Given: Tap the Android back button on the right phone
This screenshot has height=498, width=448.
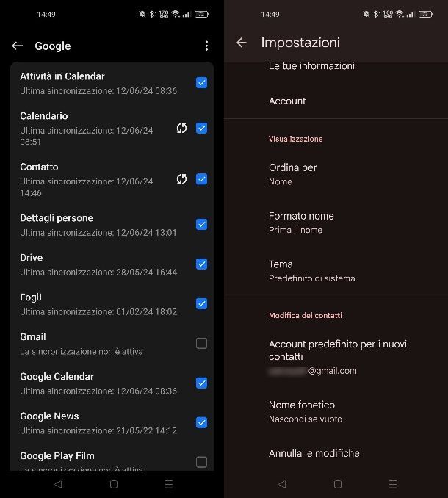Looking at the screenshot, I should 282,484.
